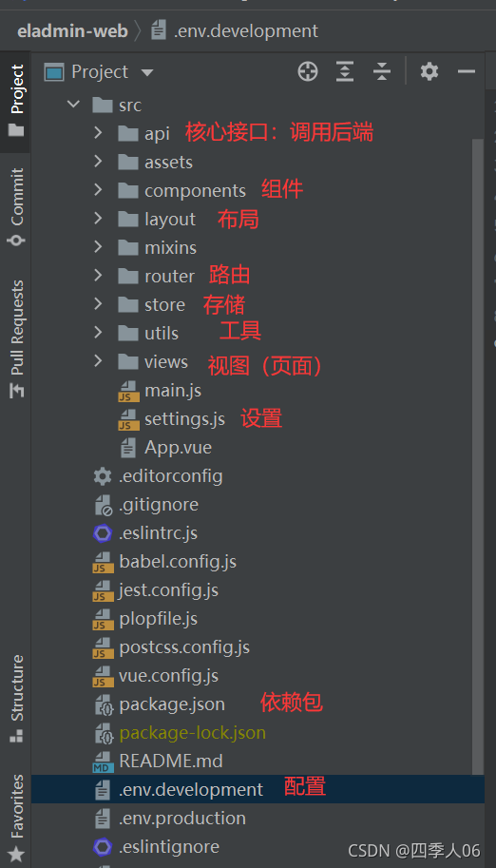
Task: Open the Commit side tab
Action: coord(16,206)
